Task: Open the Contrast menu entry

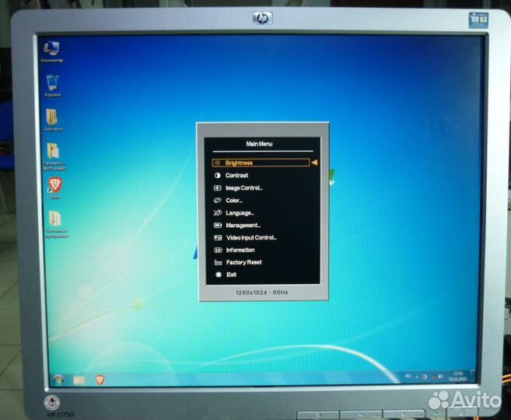Action: (236, 175)
